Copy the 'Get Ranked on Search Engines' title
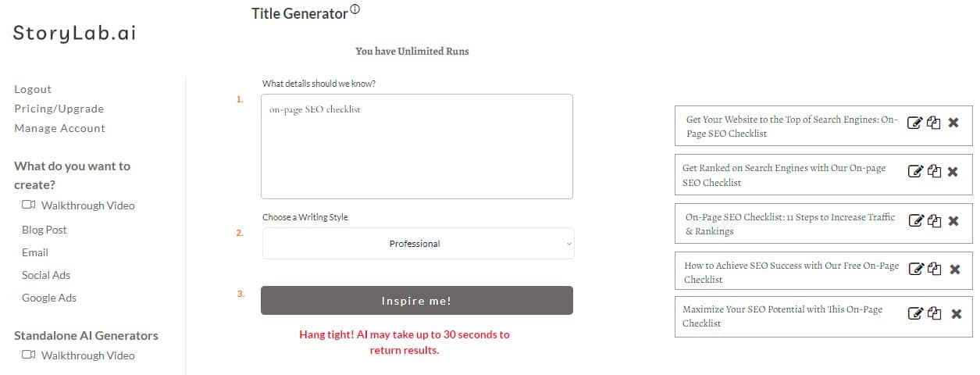 pos(934,172)
